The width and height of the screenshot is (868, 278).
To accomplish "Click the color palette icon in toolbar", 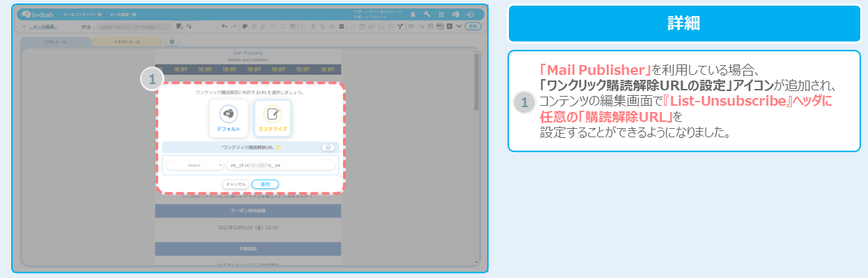I will click(x=245, y=27).
